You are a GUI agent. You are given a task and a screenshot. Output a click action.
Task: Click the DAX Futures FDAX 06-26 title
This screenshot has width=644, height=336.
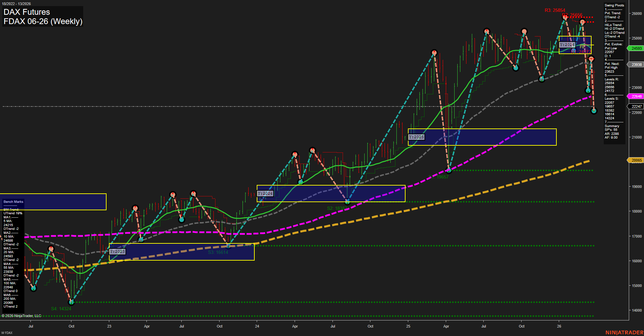point(37,16)
